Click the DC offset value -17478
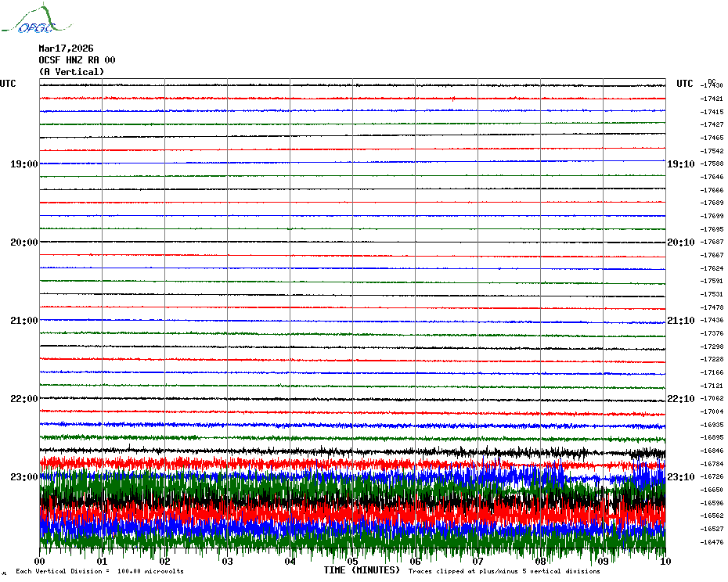728x582 pixels. (x=712, y=307)
